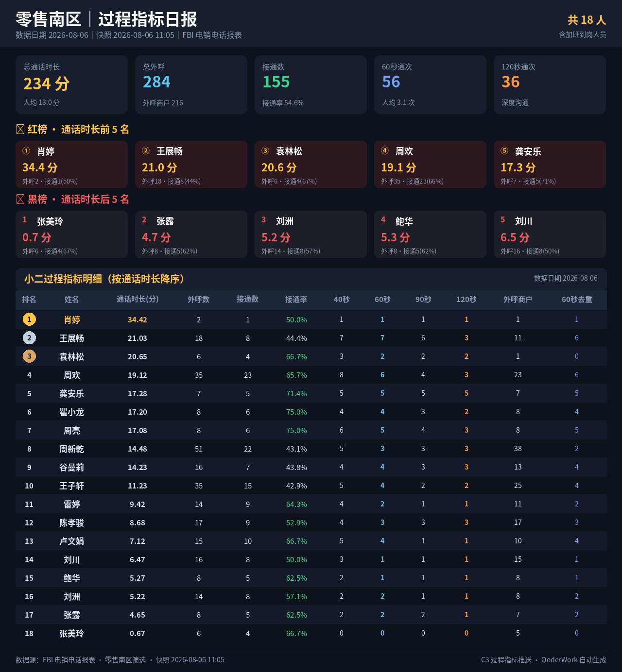Select 鲍华 card in 黑榜
Viewport: 622px width, 672px height.
click(430, 234)
